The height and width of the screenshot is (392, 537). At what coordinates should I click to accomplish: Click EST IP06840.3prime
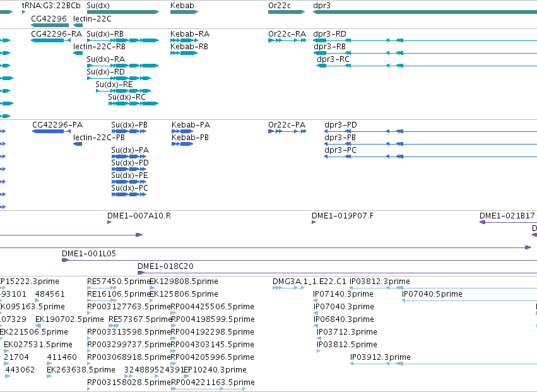(344, 319)
